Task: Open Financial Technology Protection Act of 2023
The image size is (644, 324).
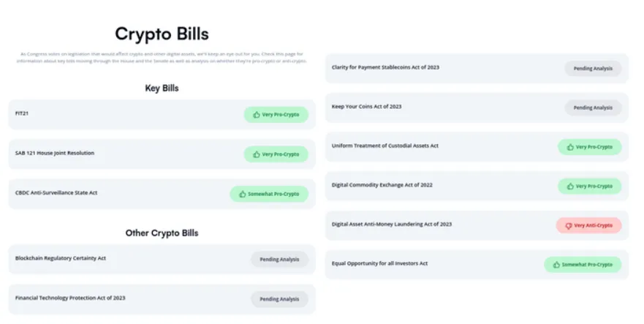Action: coord(162,299)
